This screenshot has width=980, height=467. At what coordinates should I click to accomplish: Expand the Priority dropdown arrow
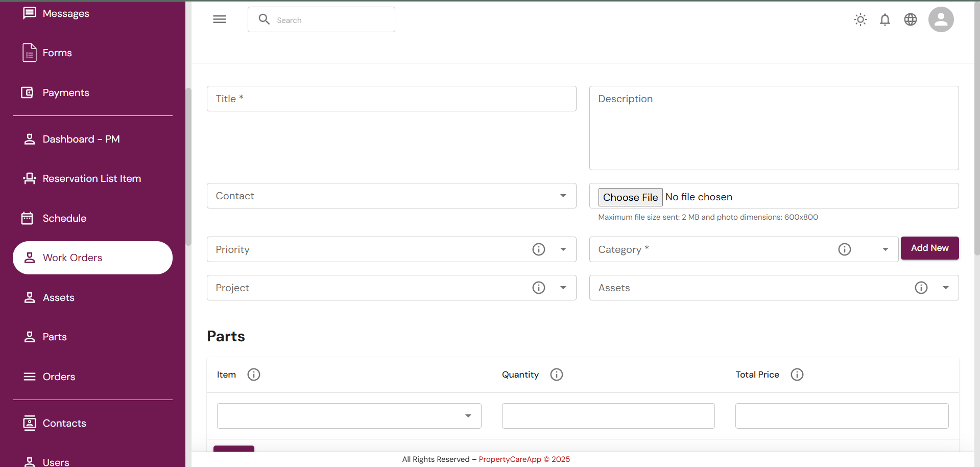click(x=563, y=249)
